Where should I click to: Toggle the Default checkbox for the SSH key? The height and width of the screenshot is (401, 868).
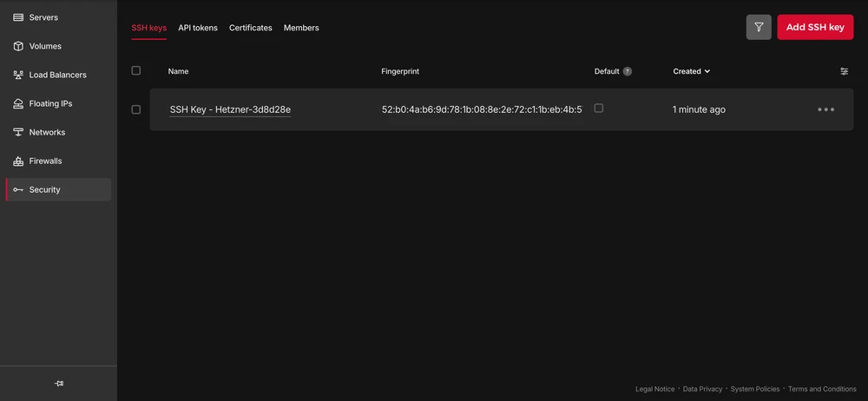click(x=599, y=108)
